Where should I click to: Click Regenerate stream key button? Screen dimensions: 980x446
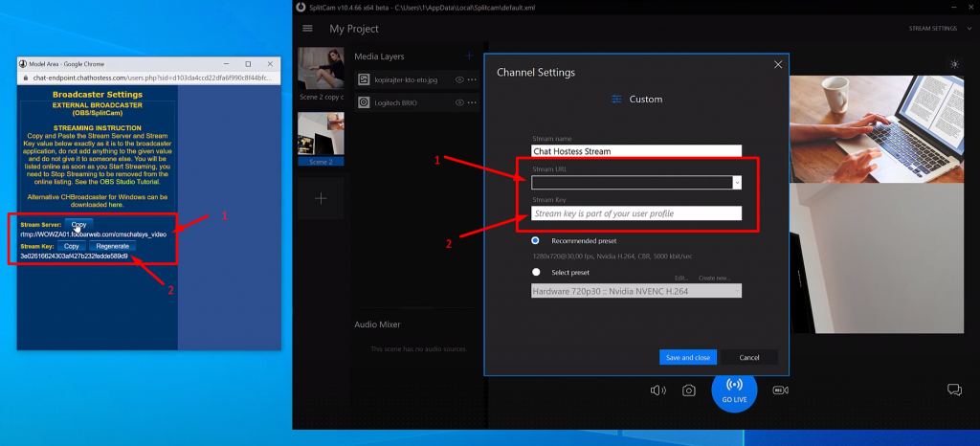pos(113,246)
